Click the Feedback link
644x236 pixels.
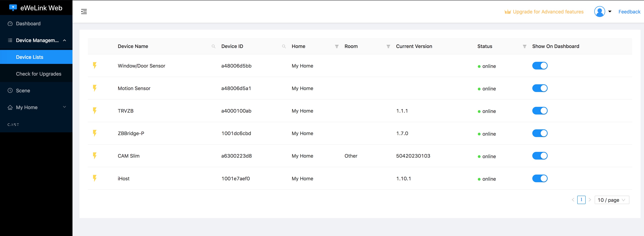coord(629,12)
